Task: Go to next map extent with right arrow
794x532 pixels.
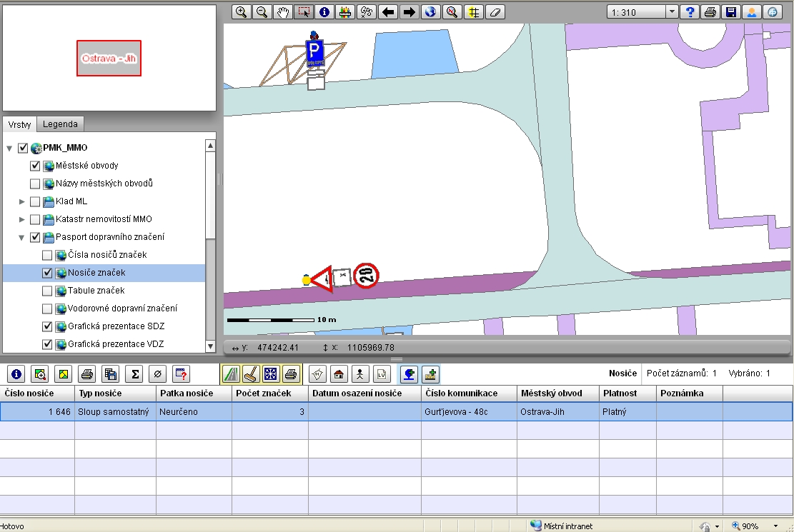Action: point(410,12)
